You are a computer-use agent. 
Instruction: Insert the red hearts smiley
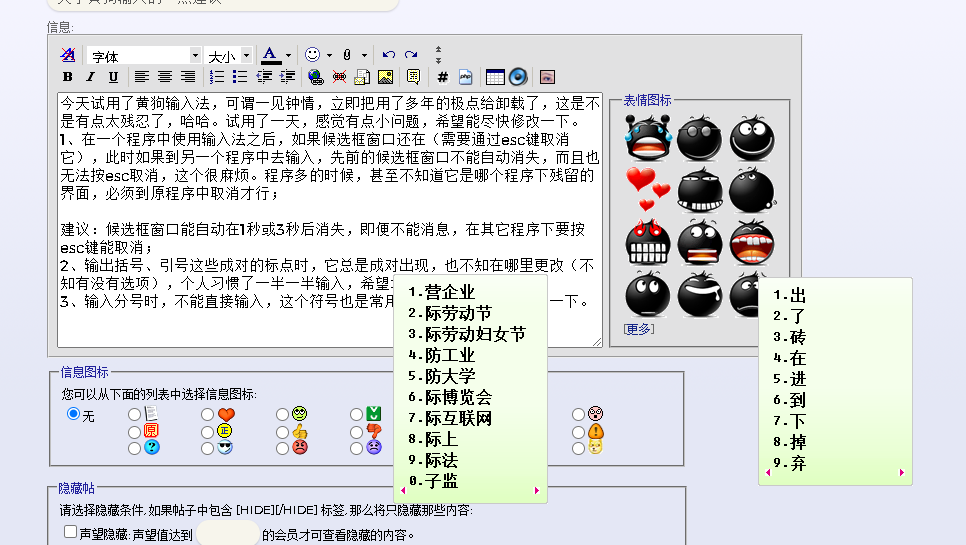click(647, 188)
